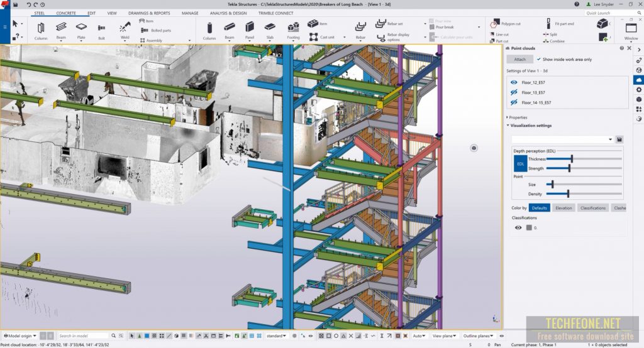Pick the Bolt tool
This screenshot has width=644, height=348.
pyautogui.click(x=101, y=31)
